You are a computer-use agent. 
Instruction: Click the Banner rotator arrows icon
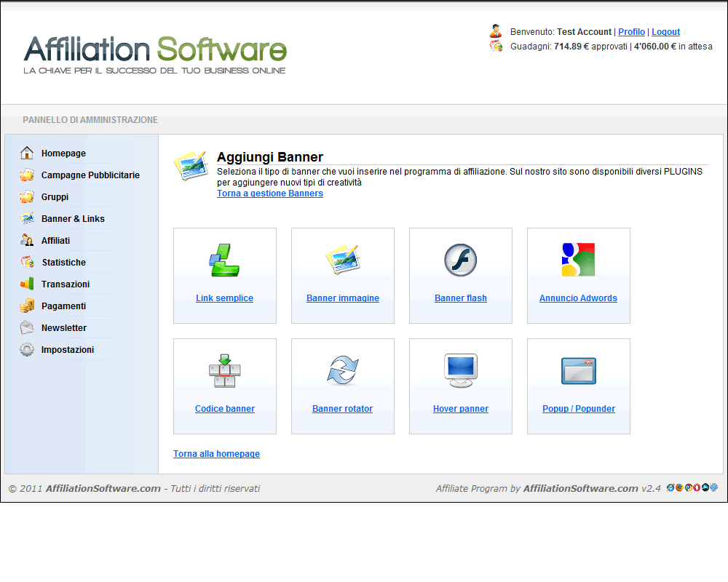tap(342, 370)
